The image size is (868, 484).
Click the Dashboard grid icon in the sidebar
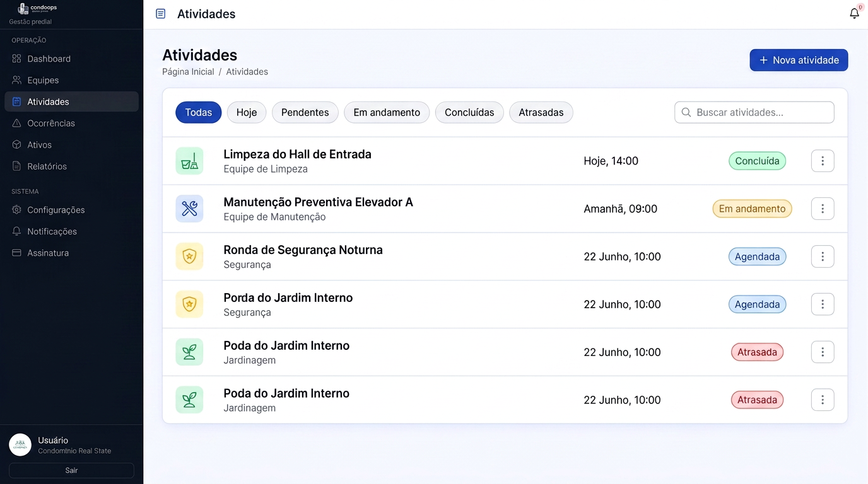click(17, 59)
